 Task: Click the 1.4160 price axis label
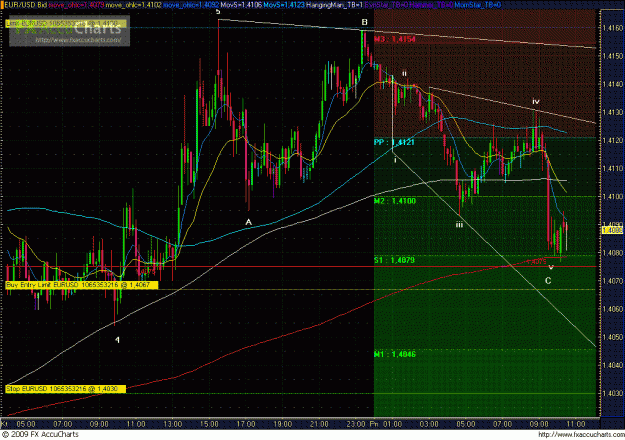[x=612, y=28]
